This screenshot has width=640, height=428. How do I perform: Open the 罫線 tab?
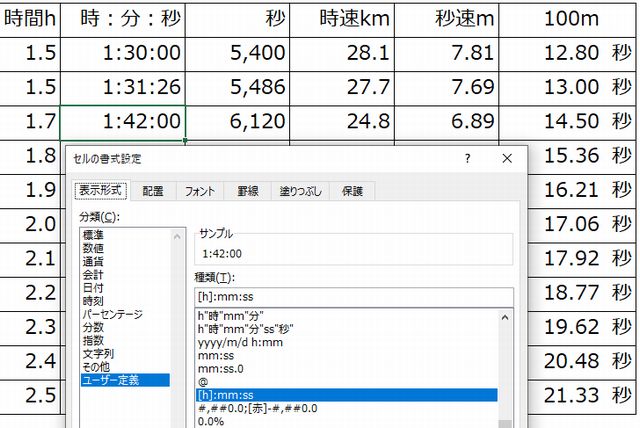(x=248, y=191)
